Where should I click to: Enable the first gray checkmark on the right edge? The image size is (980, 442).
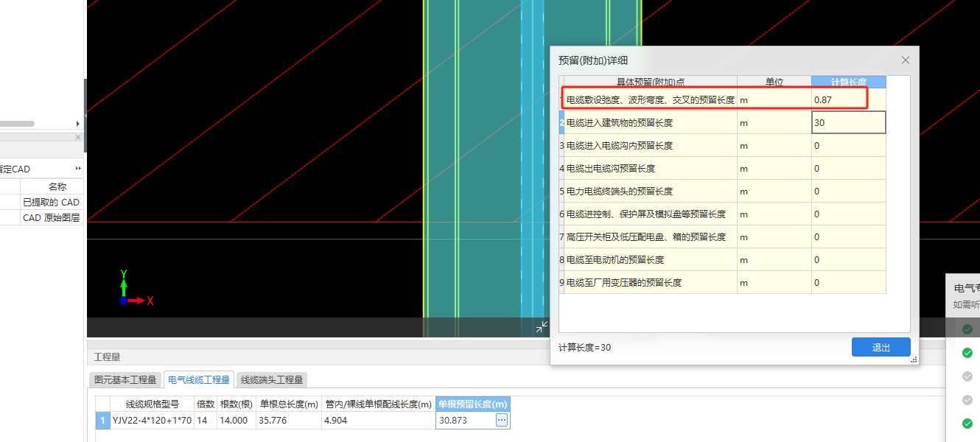(x=967, y=376)
